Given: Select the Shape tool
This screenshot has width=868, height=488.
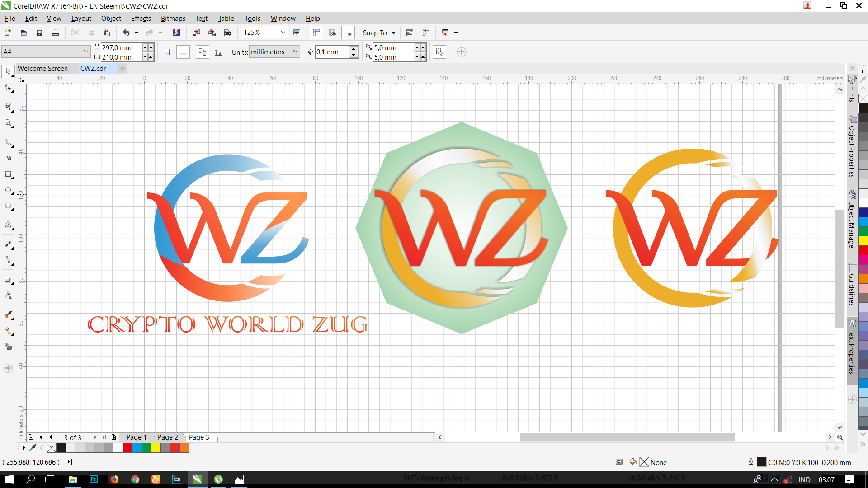Looking at the screenshot, I should (x=8, y=88).
